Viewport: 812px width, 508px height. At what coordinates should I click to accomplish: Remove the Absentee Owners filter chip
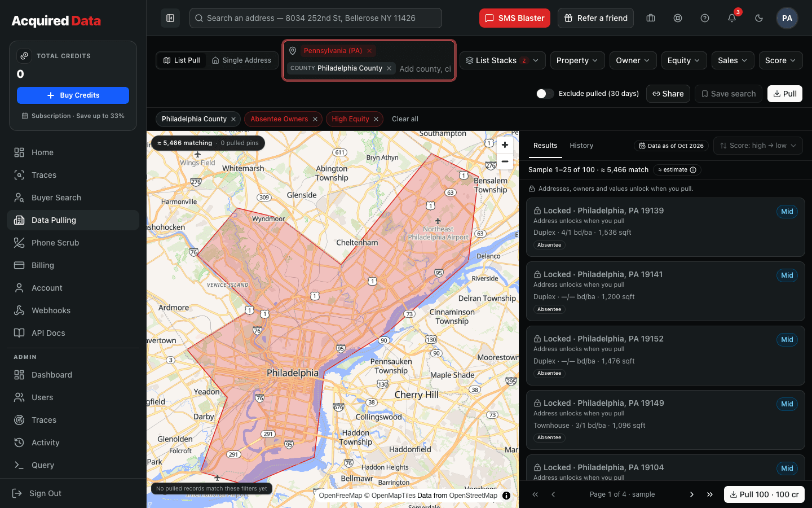[315, 119]
